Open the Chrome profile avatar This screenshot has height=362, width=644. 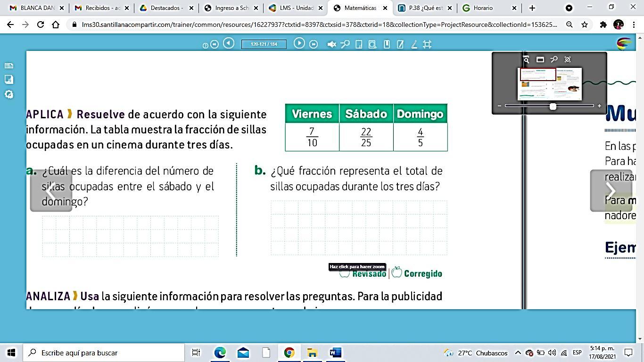618,25
